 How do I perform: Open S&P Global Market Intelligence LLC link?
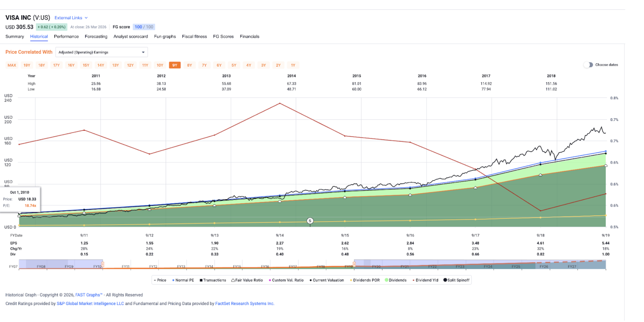pos(90,304)
